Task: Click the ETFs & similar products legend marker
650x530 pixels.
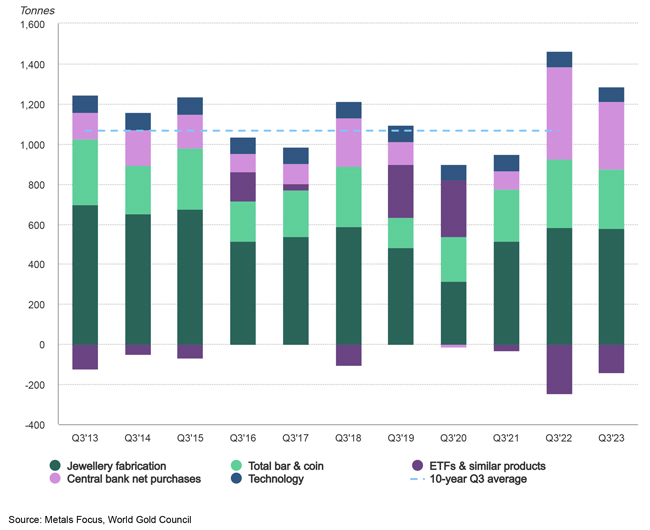Action: 417,465
